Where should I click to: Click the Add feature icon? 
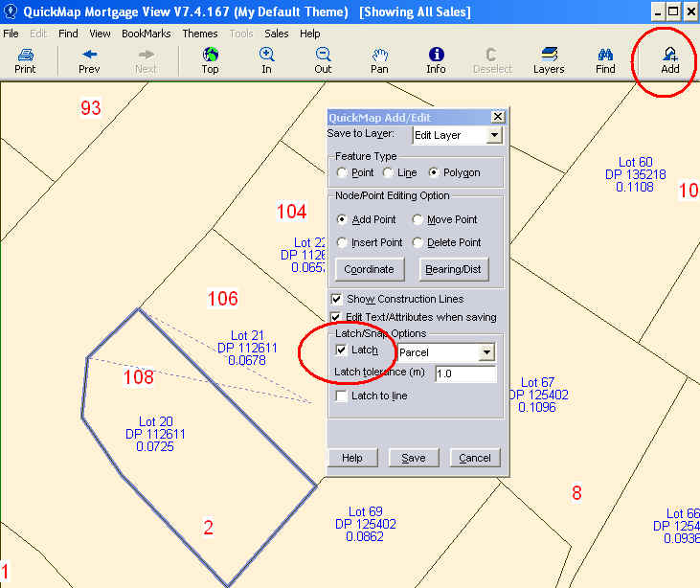point(669,56)
